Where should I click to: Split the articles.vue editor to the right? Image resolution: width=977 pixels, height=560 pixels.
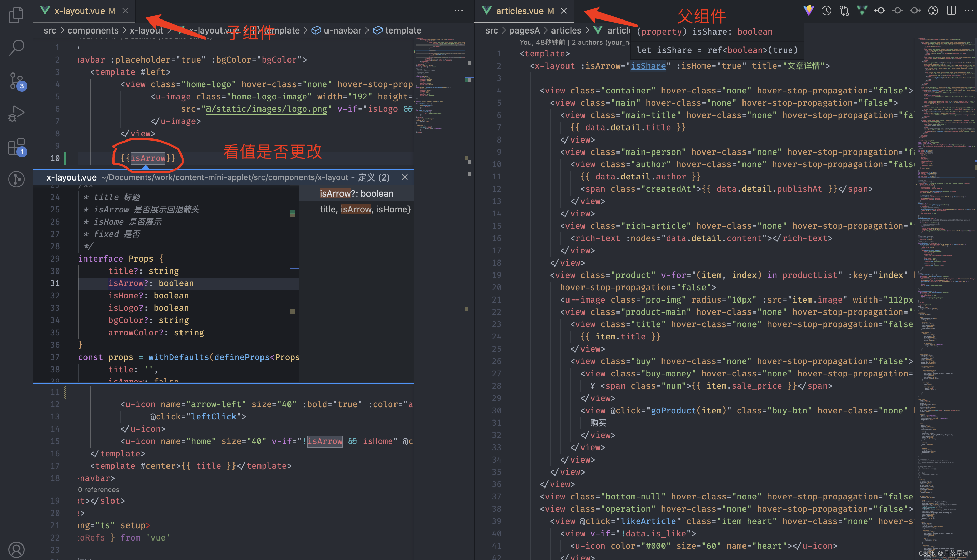951,11
